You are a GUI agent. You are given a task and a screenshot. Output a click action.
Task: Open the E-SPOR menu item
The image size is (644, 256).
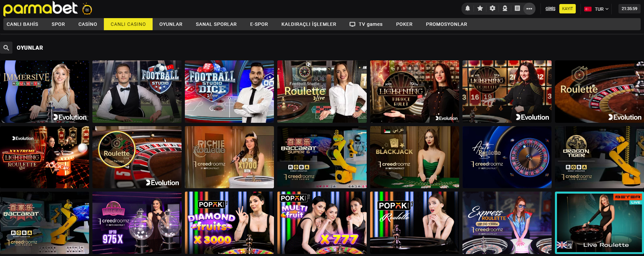pyautogui.click(x=259, y=24)
